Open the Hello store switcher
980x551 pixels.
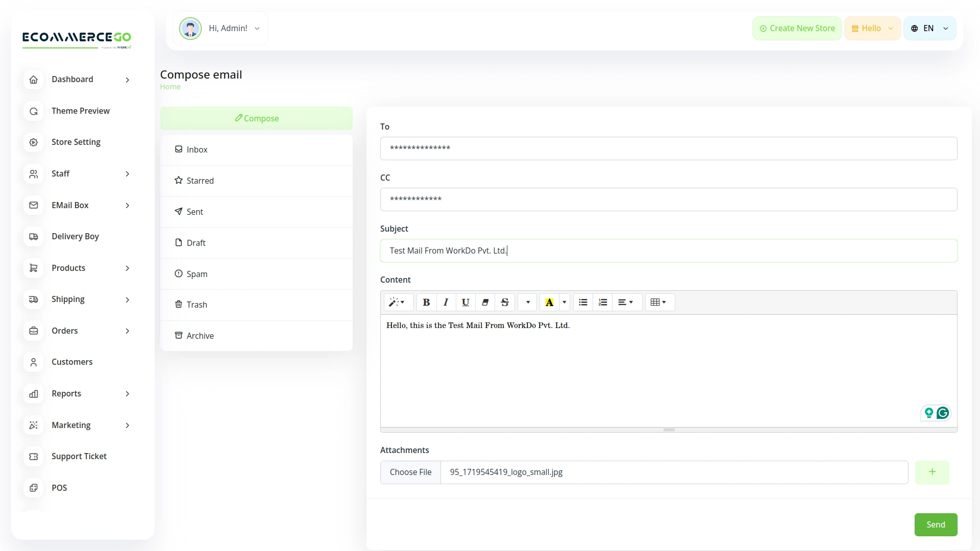click(x=872, y=28)
